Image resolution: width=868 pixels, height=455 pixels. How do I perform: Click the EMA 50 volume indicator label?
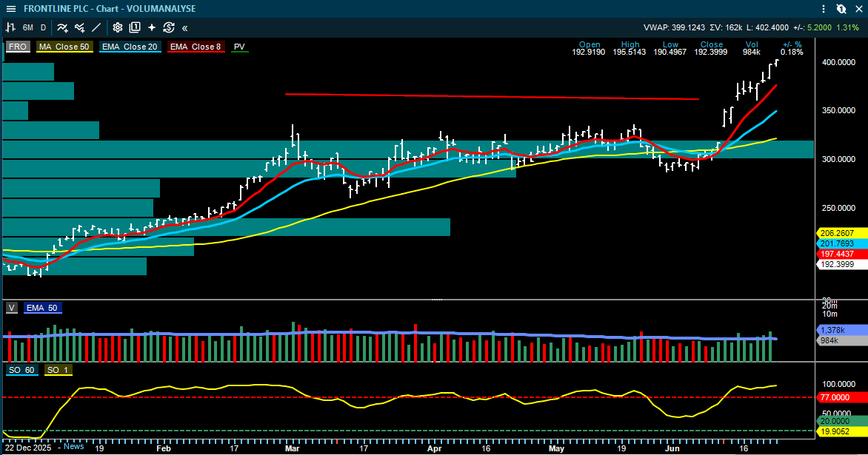[42, 308]
